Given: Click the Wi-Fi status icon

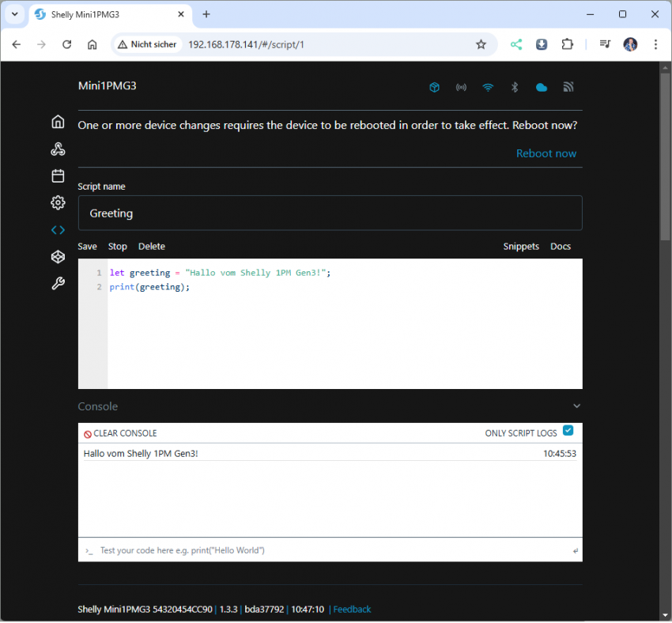Looking at the screenshot, I should 488,87.
